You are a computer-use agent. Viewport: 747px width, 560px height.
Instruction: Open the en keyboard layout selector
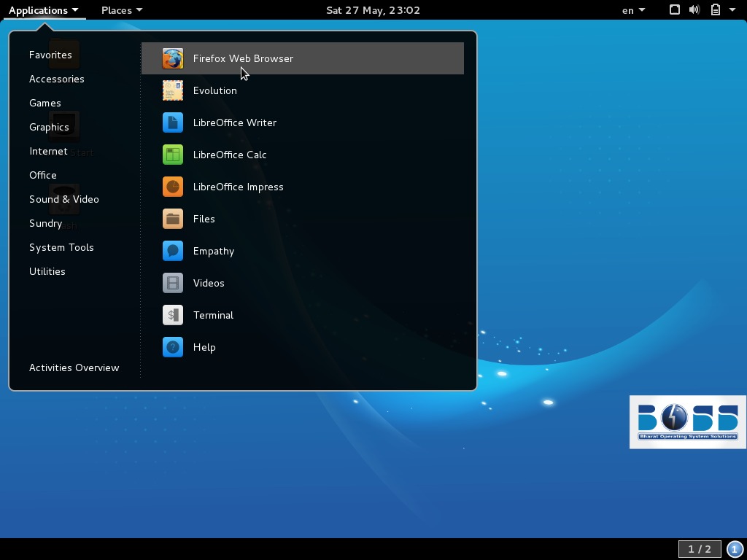[x=632, y=10]
